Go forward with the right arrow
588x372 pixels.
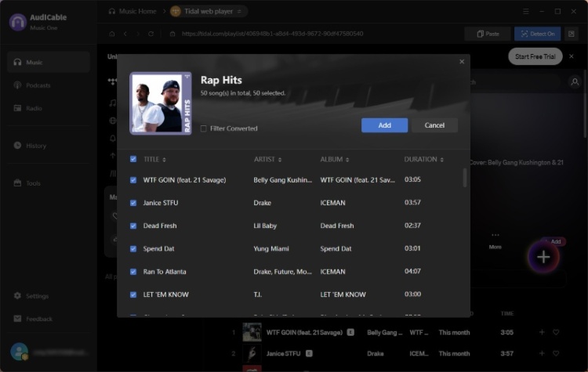click(138, 34)
